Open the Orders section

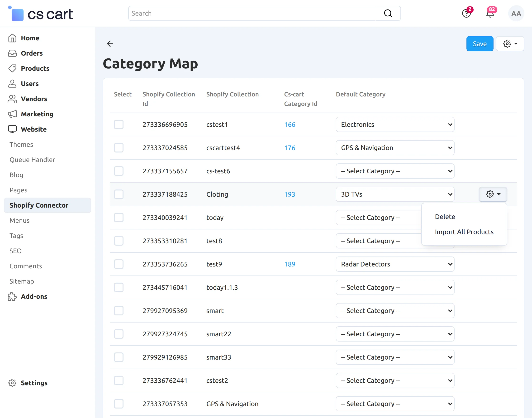point(13,53)
